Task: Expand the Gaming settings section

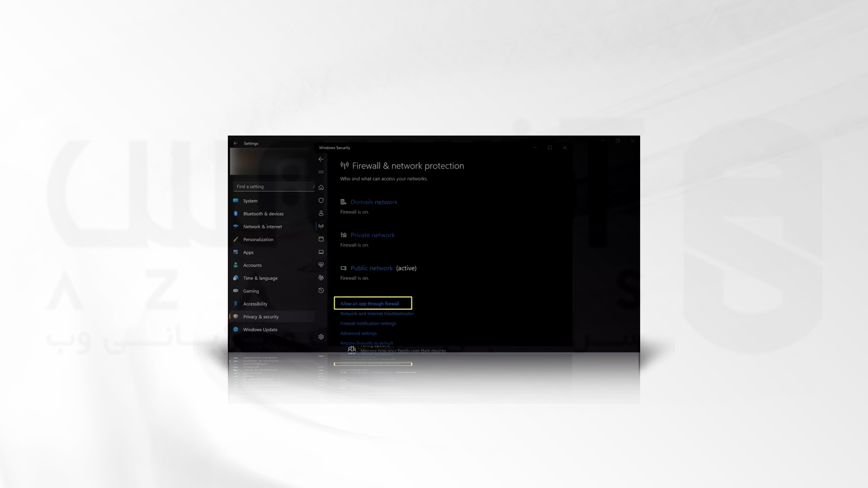Action: coord(251,290)
